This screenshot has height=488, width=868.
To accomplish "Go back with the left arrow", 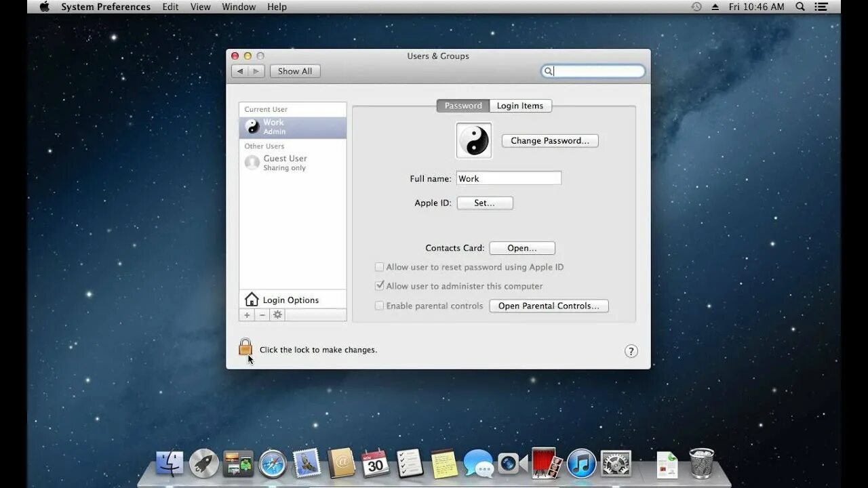I will (239, 71).
